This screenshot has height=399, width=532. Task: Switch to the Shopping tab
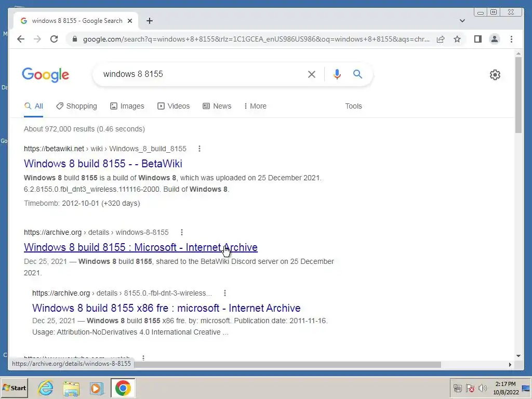76,106
